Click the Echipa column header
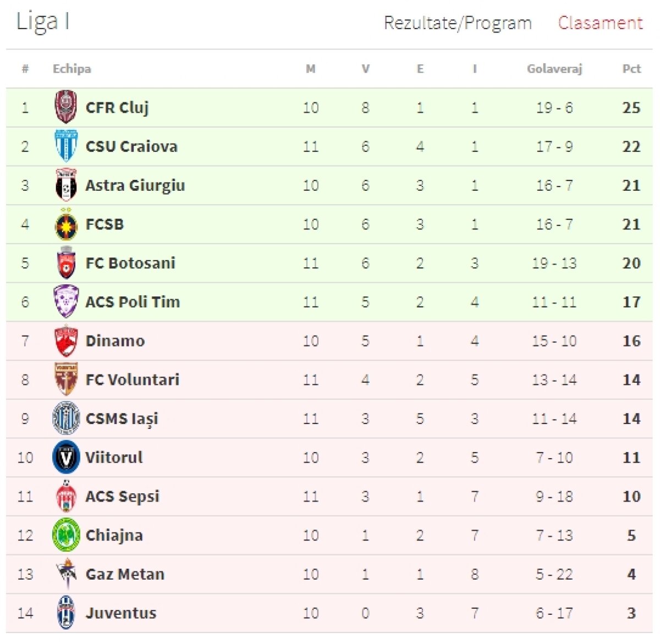The width and height of the screenshot is (660, 644). coord(72,69)
